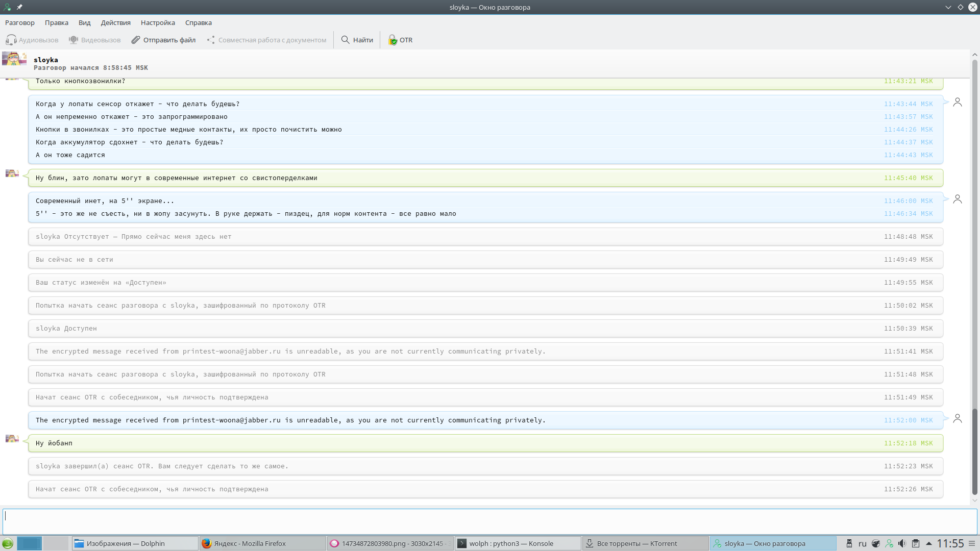Switch to Изображения — Dolphin taskbar window
Image resolution: width=980 pixels, height=551 pixels.
tap(135, 543)
